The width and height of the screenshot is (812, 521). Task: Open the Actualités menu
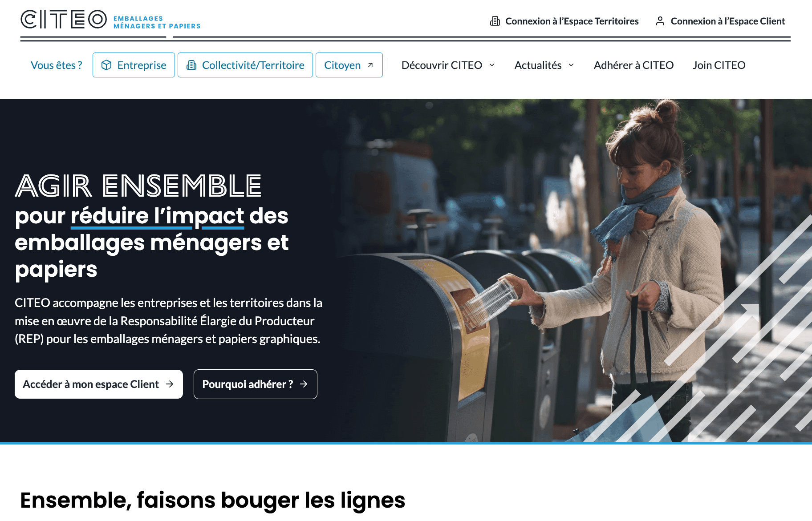point(544,65)
